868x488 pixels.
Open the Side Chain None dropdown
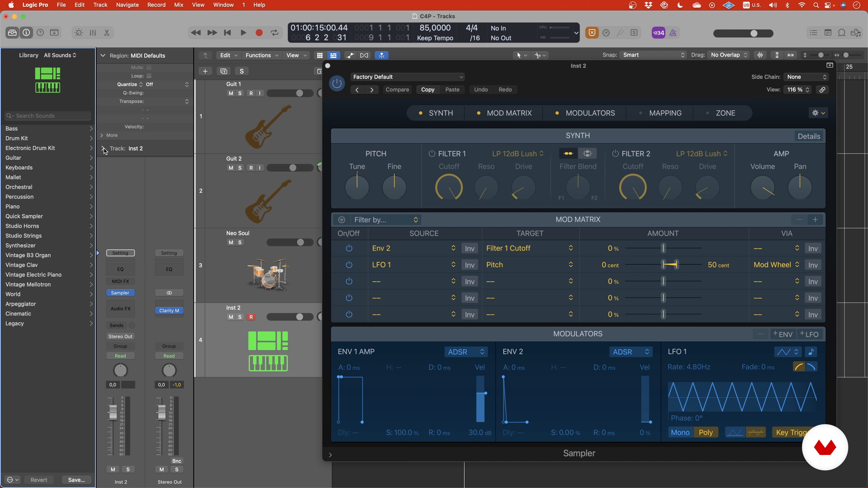(x=806, y=77)
